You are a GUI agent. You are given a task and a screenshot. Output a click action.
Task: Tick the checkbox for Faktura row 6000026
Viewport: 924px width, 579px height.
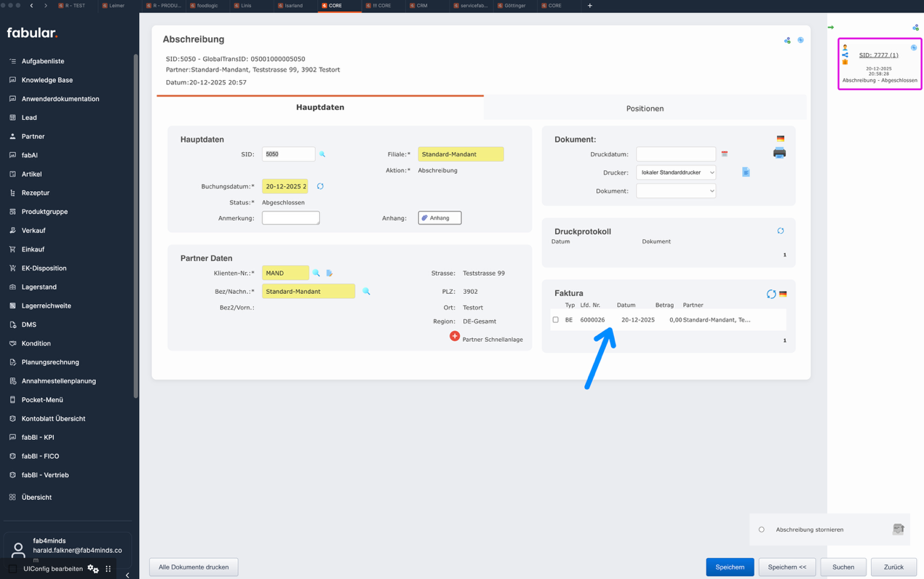click(556, 320)
